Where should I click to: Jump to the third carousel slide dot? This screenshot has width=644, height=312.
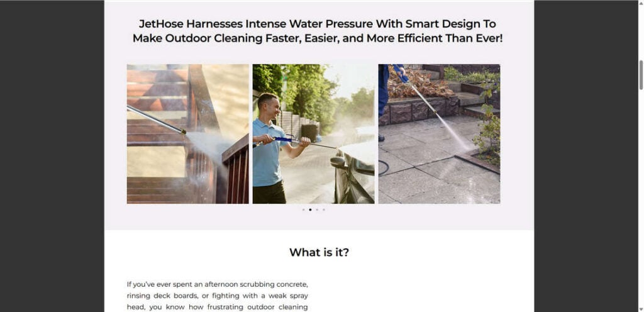click(317, 209)
